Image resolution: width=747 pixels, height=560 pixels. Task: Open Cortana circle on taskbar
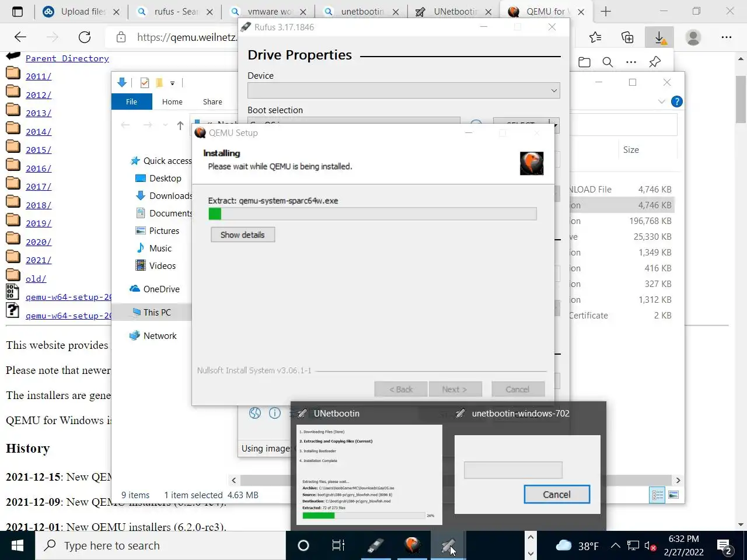[303, 545]
